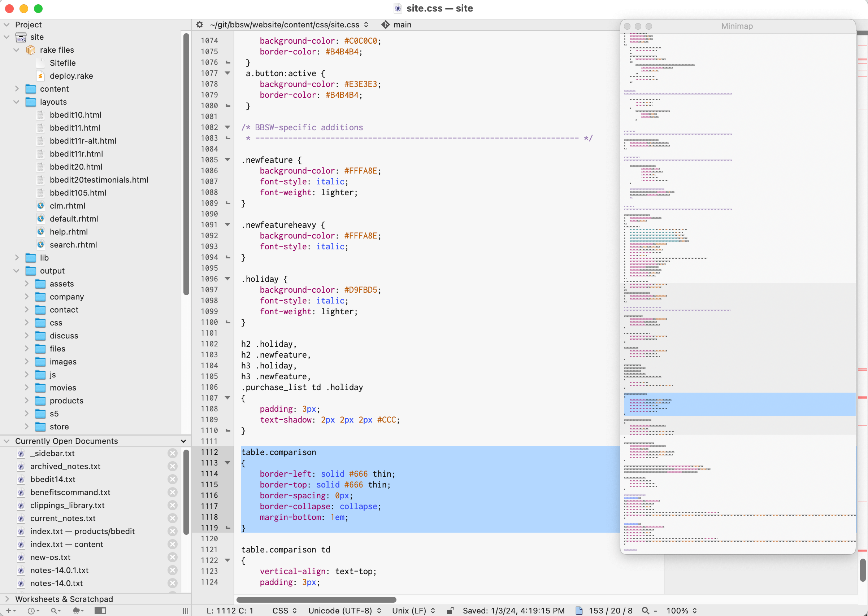The image size is (868, 616).
Task: Select bbedit20.html in the layouts folder
Action: [x=76, y=166]
